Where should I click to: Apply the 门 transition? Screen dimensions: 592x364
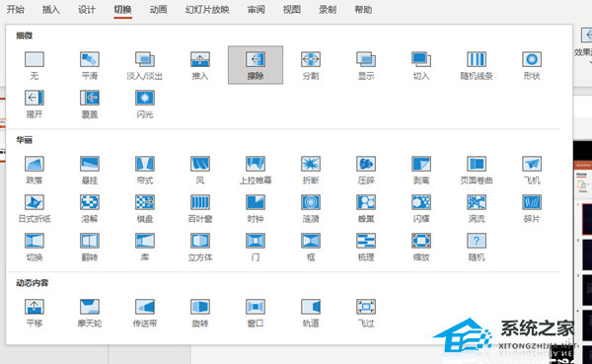[x=256, y=247]
